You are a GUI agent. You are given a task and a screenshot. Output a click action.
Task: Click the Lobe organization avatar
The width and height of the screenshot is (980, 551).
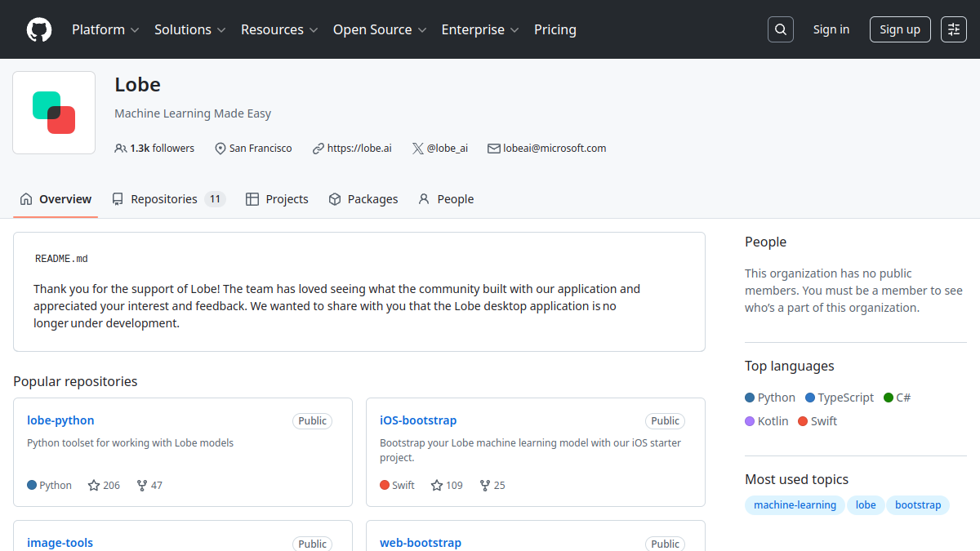tap(54, 113)
